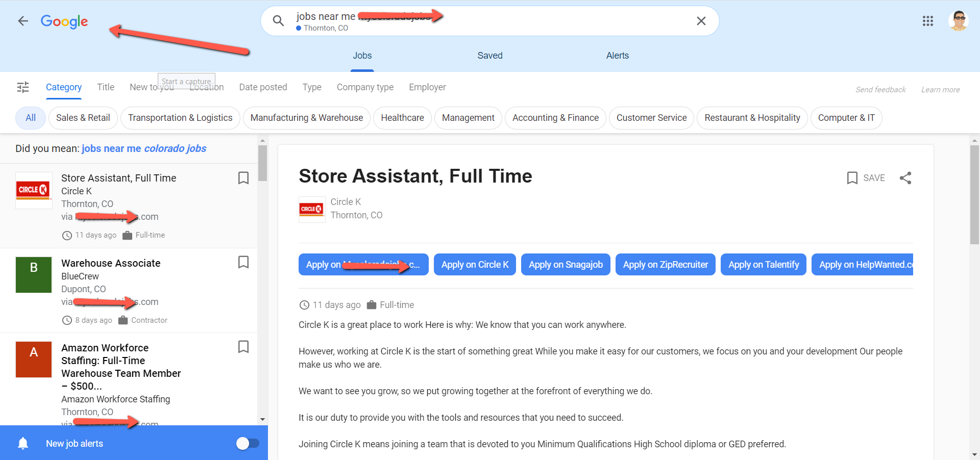Click the Send feedback link

880,90
